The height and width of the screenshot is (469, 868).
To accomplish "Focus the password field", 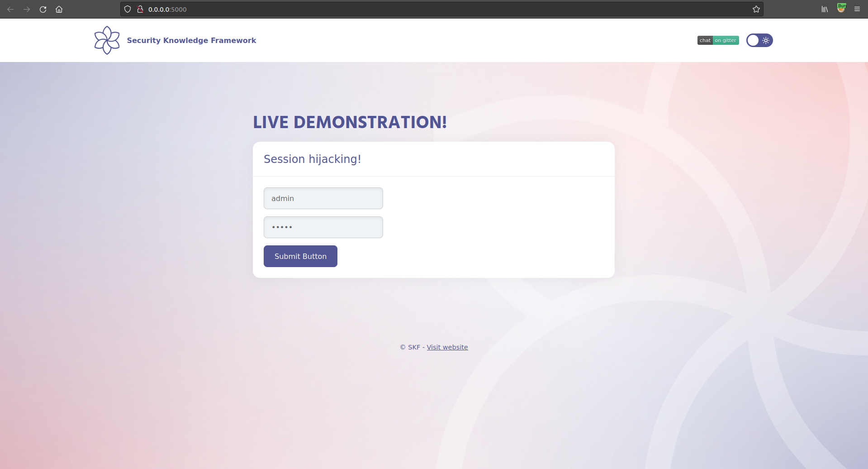I will 323,227.
